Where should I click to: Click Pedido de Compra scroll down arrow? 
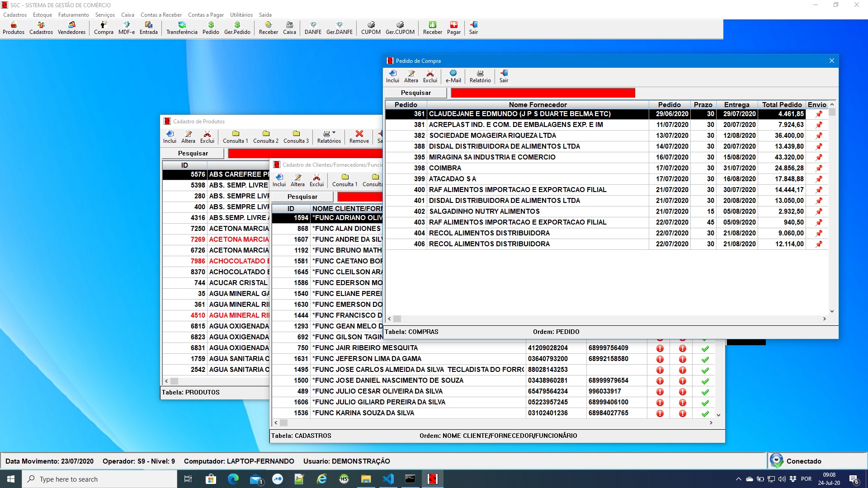tap(832, 311)
